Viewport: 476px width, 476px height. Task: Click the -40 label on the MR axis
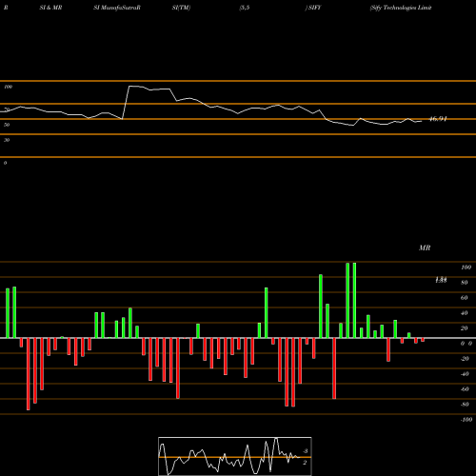[x=465, y=374]
